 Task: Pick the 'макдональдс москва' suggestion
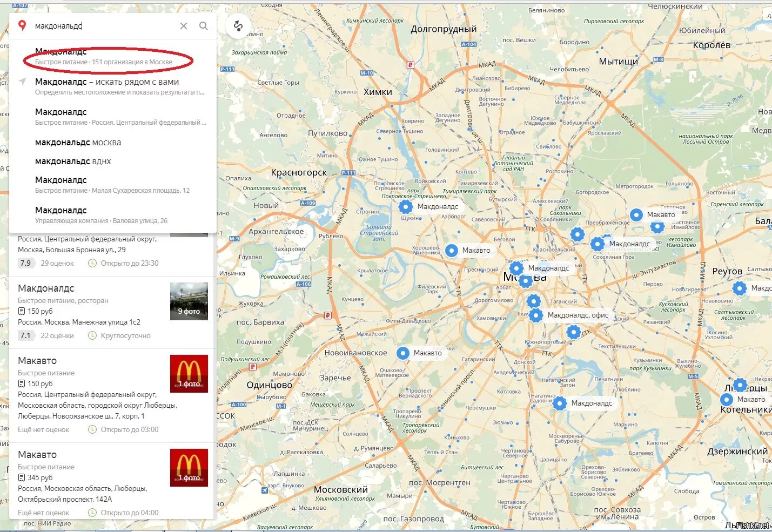(x=113, y=143)
